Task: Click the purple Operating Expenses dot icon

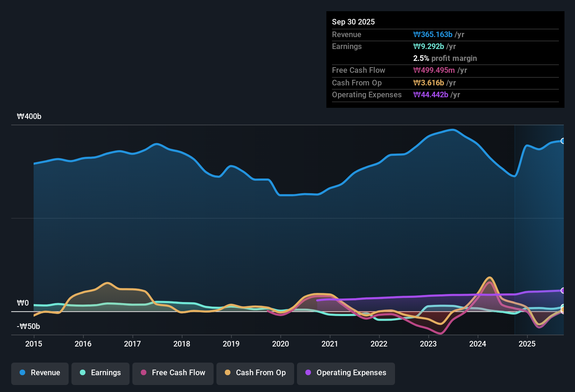Action: 308,373
